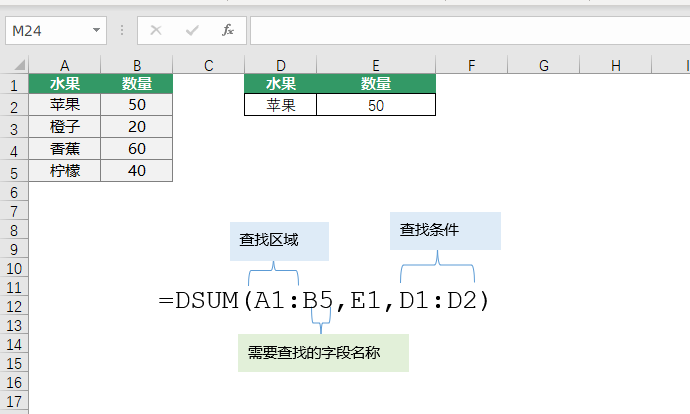Click cell B3 with value 20

(137, 127)
